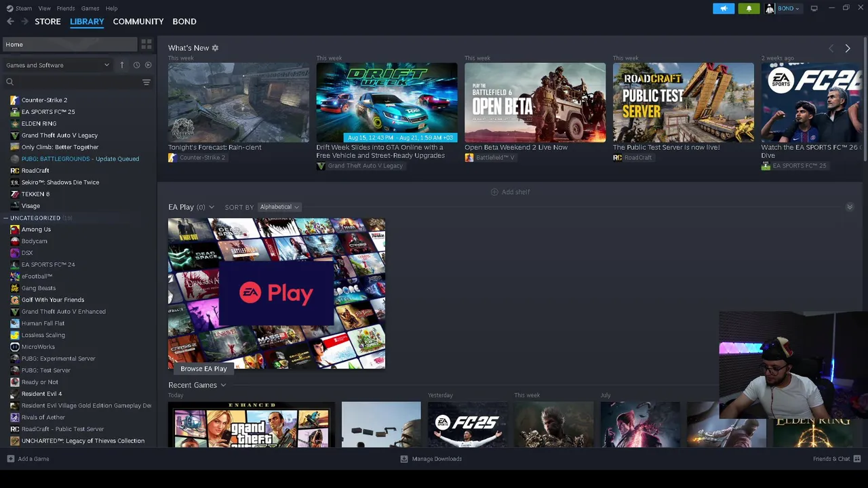Collapse the UNCATEGORIZED section
This screenshot has height=488, width=868.
click(x=5, y=218)
